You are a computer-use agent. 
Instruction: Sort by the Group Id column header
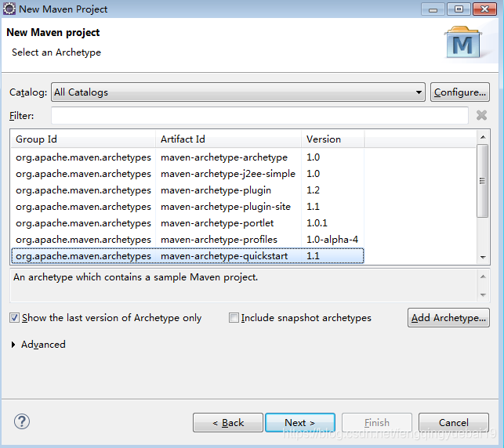click(x=83, y=139)
